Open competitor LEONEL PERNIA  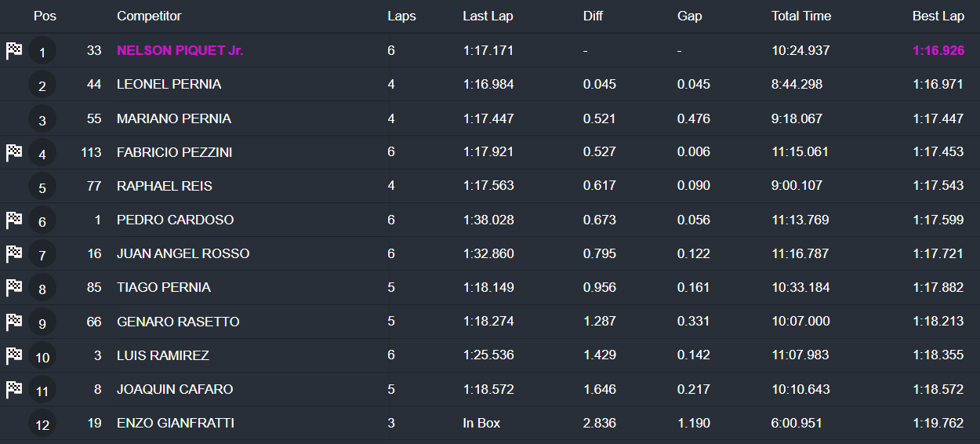tap(169, 84)
